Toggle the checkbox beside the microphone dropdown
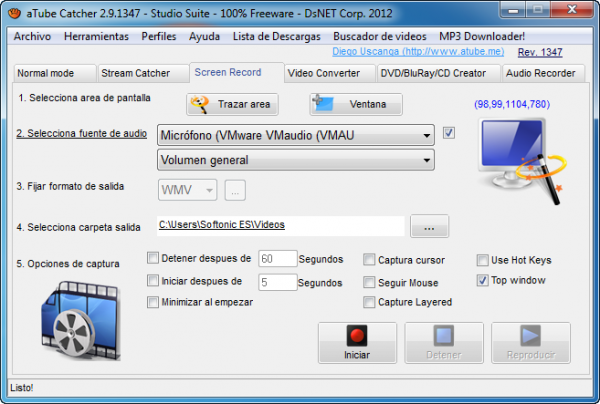The height and width of the screenshot is (404, 600). pos(449,133)
